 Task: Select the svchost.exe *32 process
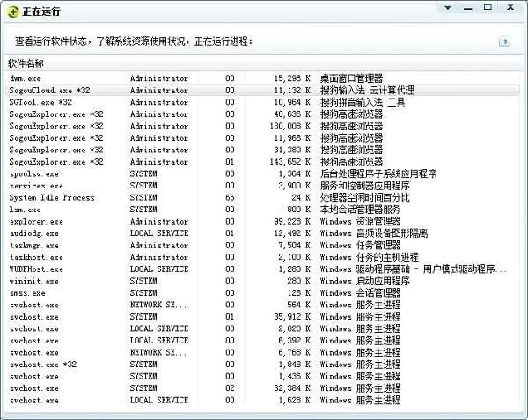point(264,365)
